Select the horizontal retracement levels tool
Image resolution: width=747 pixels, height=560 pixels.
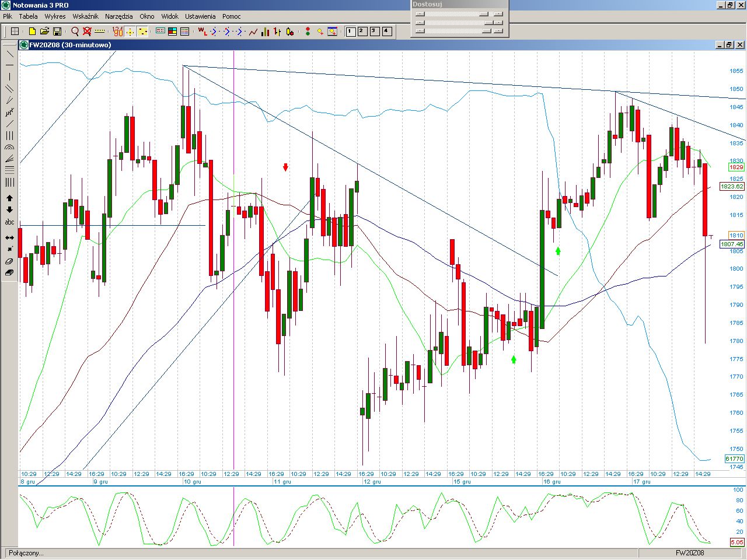[x=10, y=170]
